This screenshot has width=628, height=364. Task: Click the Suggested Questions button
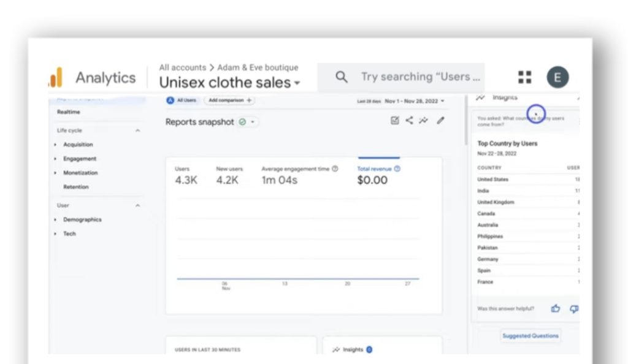[530, 336]
